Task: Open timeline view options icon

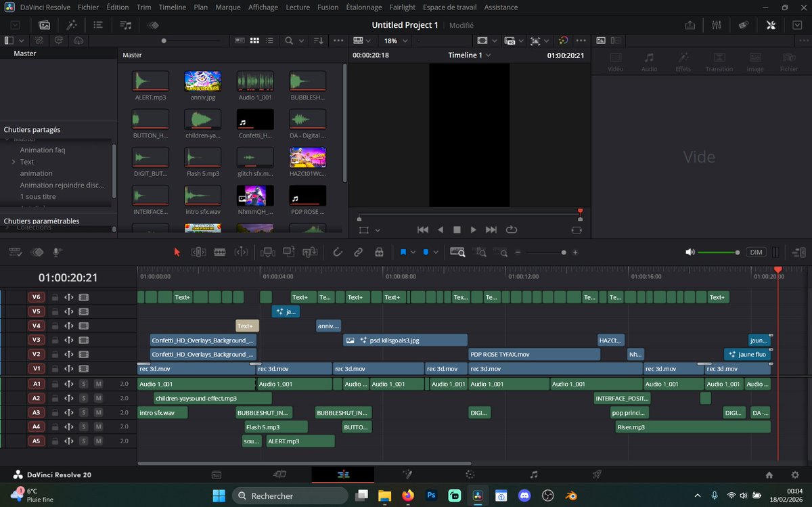Action: 14,252
